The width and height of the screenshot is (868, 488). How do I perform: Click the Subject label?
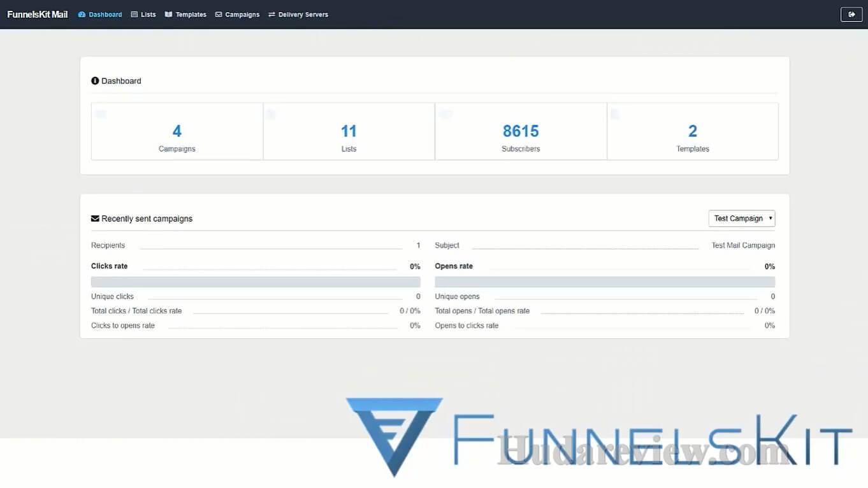447,245
